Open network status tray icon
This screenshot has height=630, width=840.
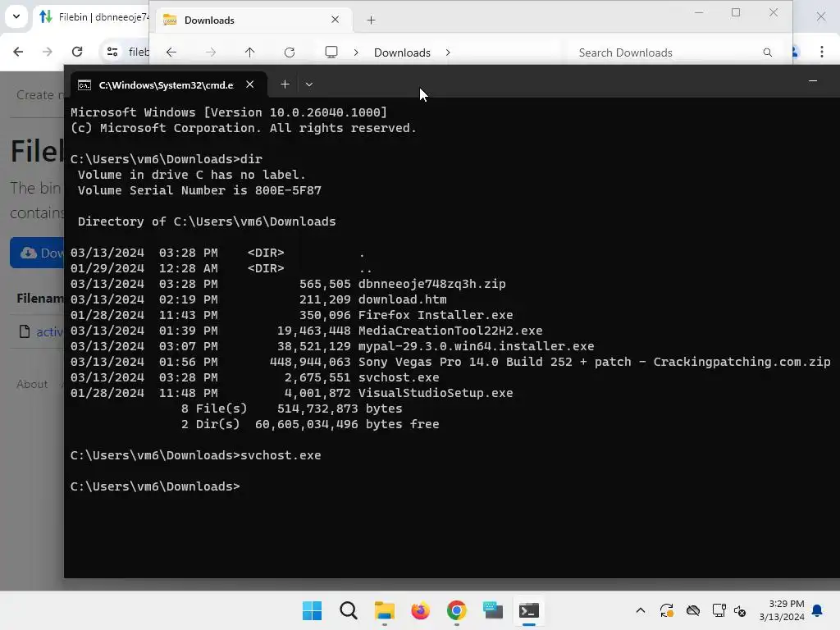tap(719, 610)
